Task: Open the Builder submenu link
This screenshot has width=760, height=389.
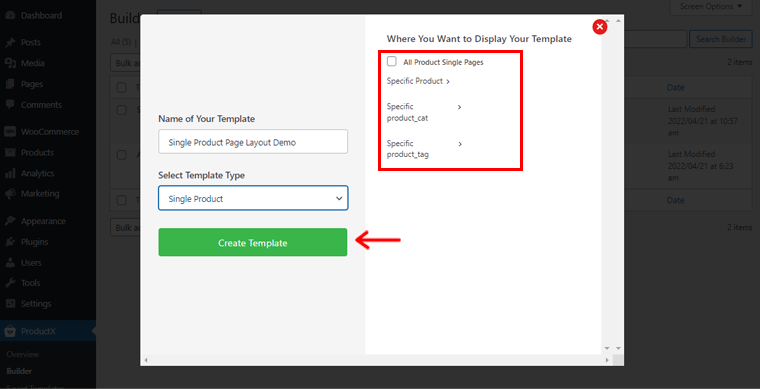Action: click(19, 371)
